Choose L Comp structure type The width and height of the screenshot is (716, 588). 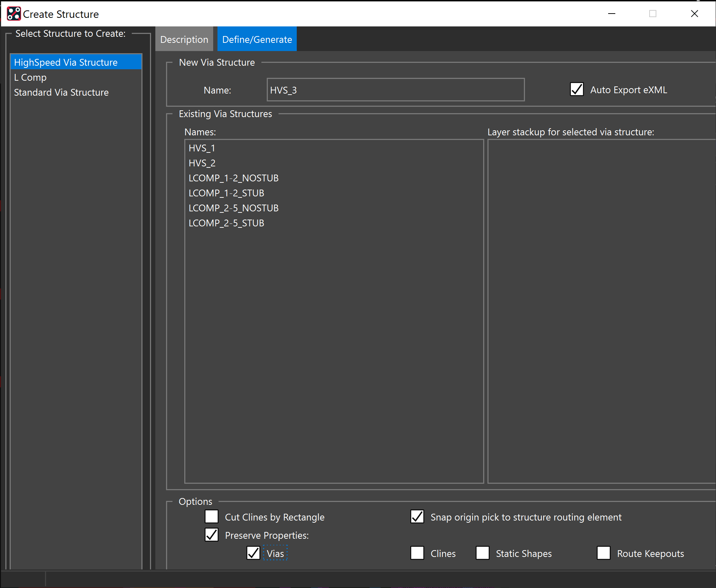tap(30, 77)
